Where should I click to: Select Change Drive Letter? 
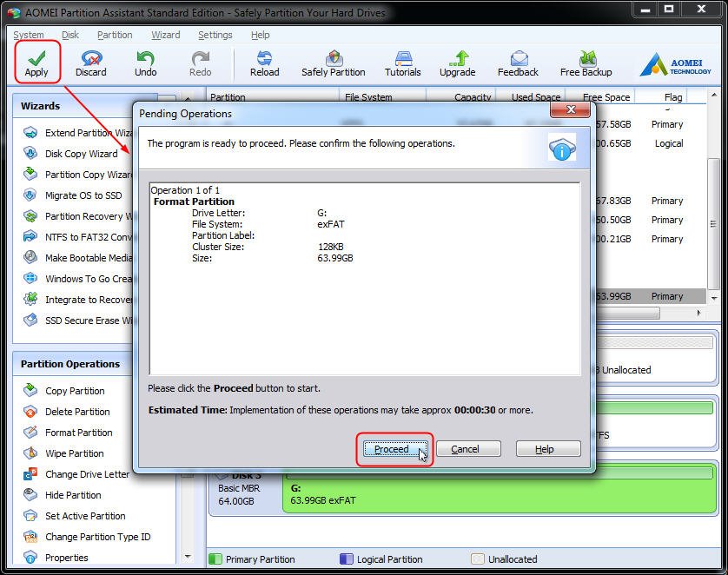coord(76,474)
